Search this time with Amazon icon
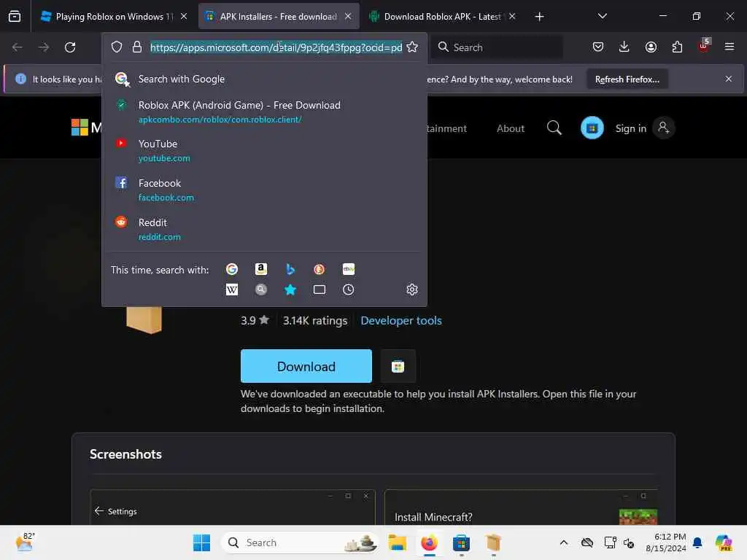This screenshot has height=560, width=747. [x=261, y=270]
